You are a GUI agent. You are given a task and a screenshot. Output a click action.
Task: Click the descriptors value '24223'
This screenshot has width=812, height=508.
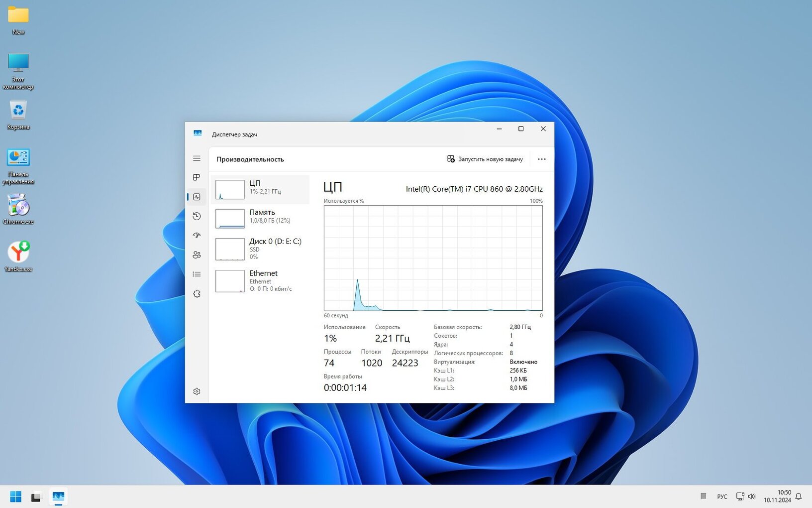pos(405,363)
